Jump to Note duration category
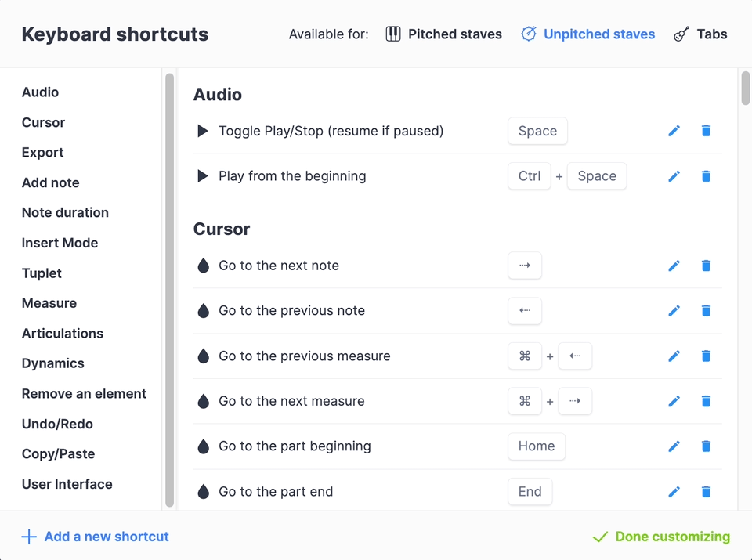752x560 pixels. [65, 212]
